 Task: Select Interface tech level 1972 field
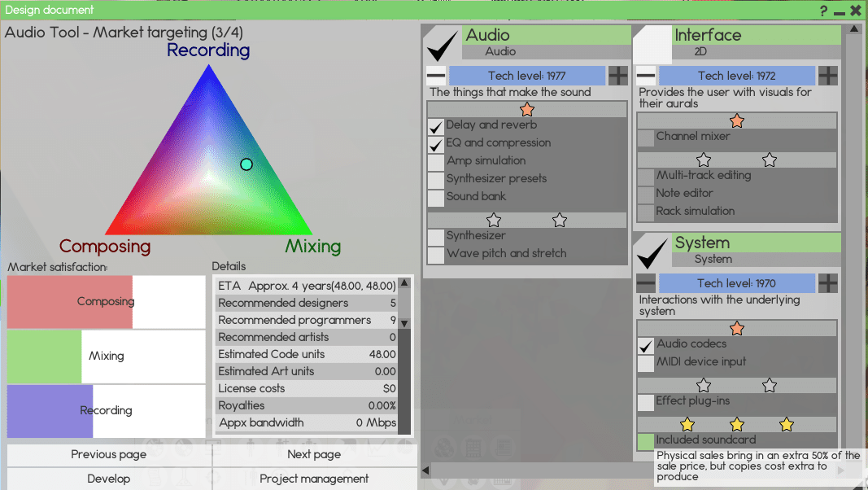click(x=737, y=76)
